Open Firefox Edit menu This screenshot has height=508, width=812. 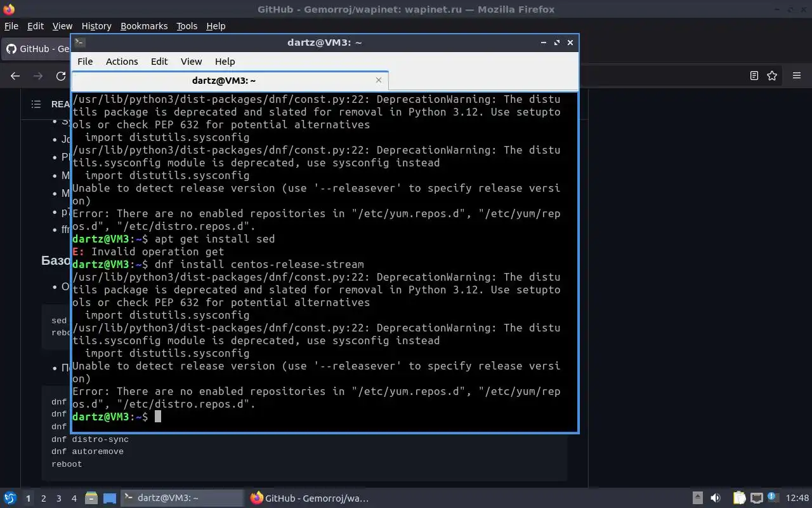pos(36,26)
